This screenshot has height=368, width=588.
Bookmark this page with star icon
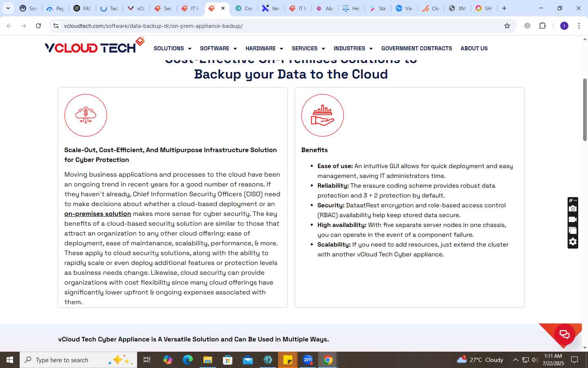point(507,26)
